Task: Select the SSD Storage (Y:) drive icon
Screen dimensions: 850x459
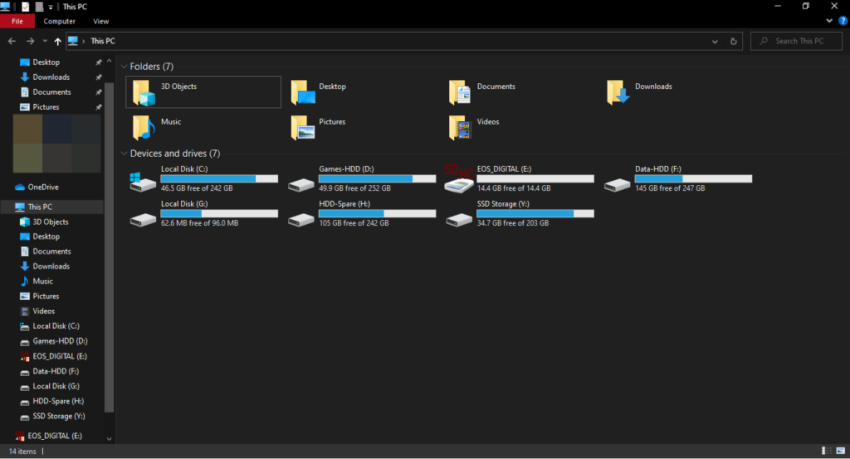Action: pos(459,219)
